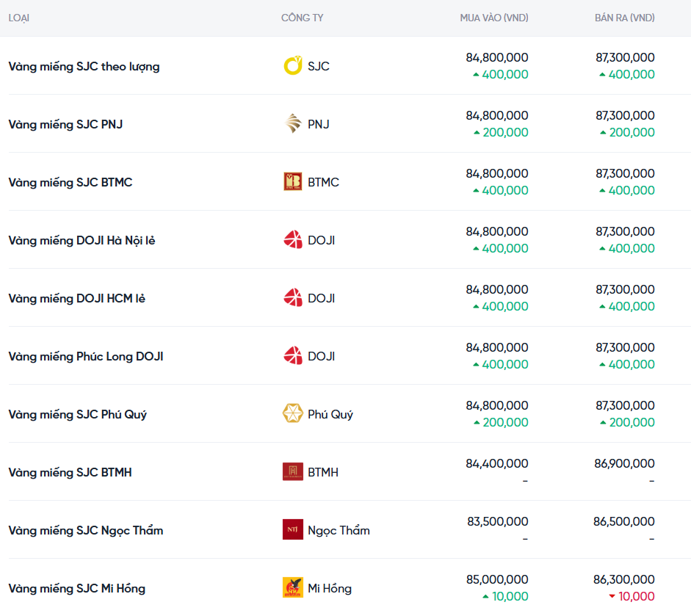Click the Ngọc Thẩm buy price 83,500,000
Viewport: 691px width, 616px height.
[x=497, y=522]
